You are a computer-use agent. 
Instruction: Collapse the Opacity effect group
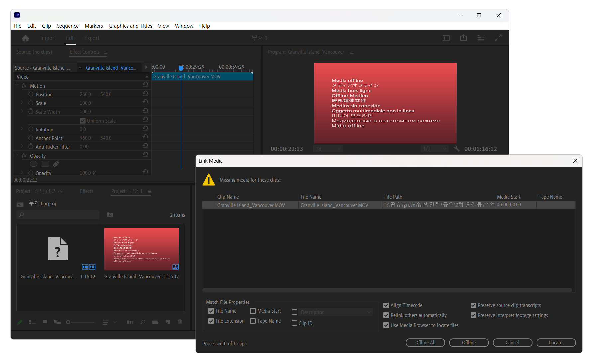tap(17, 155)
